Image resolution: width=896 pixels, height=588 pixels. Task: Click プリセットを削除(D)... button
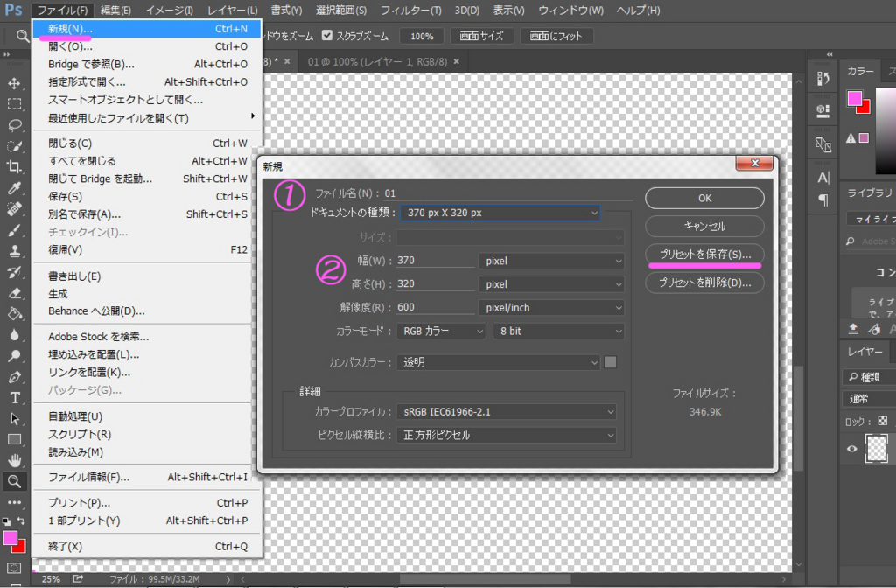(x=704, y=283)
